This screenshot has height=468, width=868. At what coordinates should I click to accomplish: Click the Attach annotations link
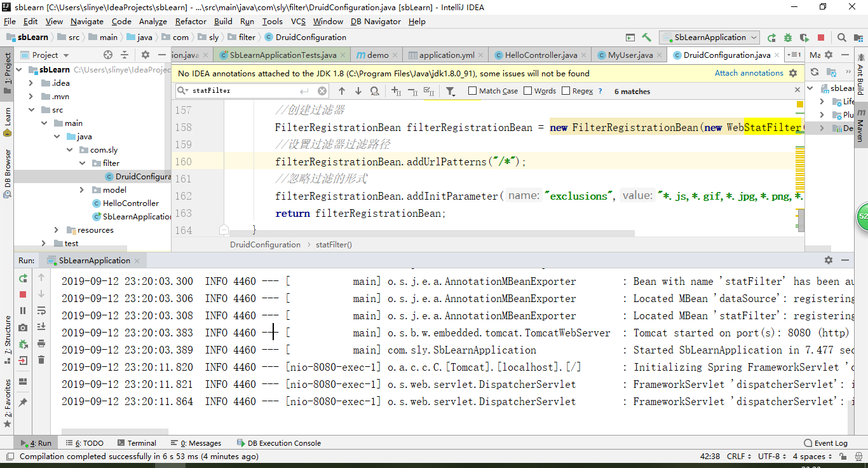pos(749,73)
